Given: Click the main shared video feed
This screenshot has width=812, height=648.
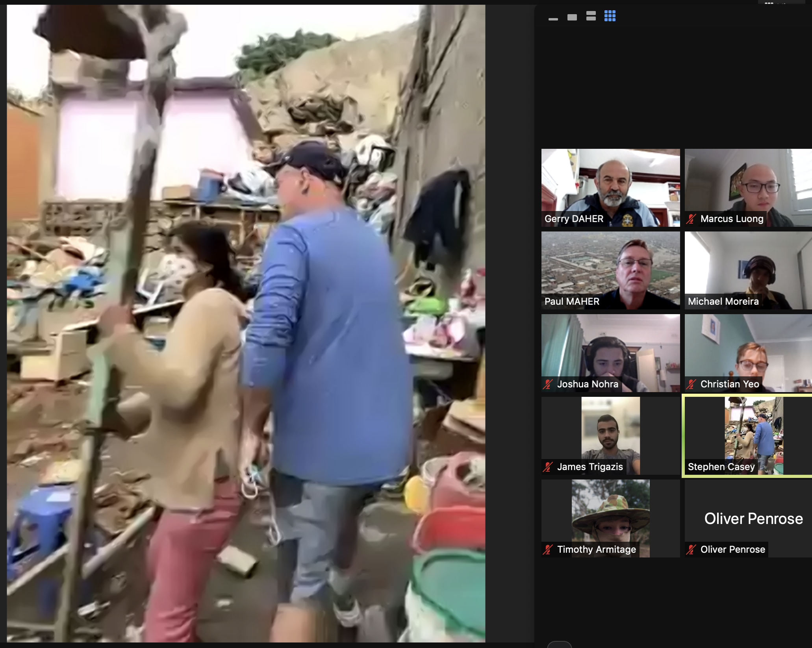Looking at the screenshot, I should (246, 323).
